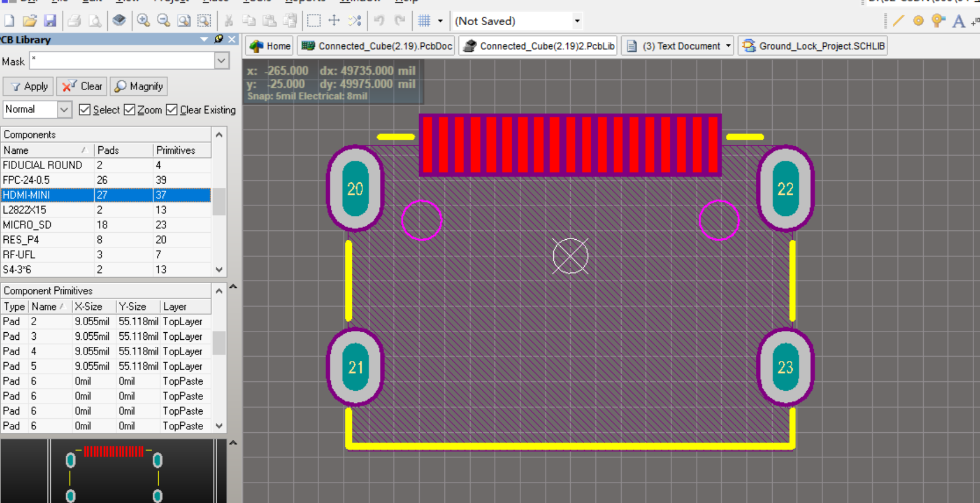Click the Move Selection cross icon
Screen dimensions: 980x503
334,21
